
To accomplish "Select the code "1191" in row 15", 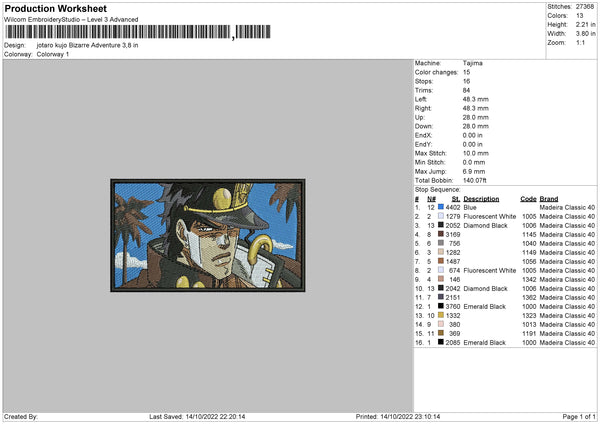I will 530,333.
